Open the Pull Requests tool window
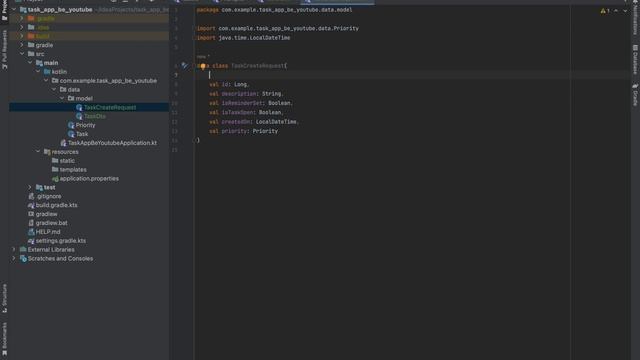Viewport: 640px width, 360px height. 4,50
